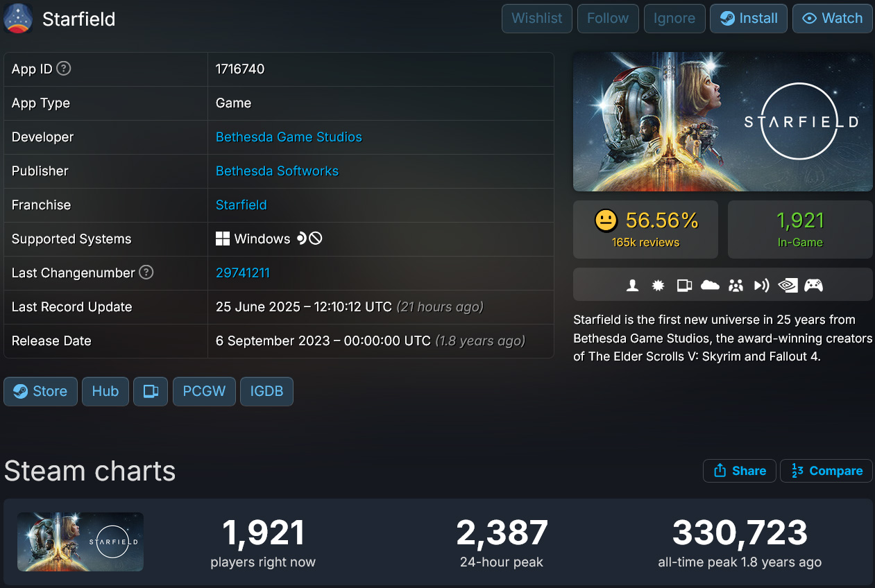The height and width of the screenshot is (588, 875).
Task: Click the Starfield app logo icon in header
Action: click(18, 19)
